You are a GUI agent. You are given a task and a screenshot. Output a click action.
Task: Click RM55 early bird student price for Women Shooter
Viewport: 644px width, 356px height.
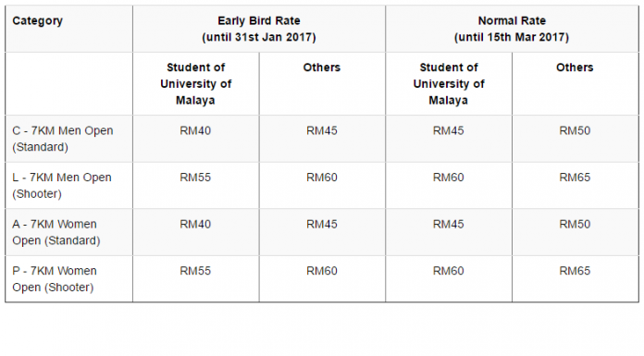(195, 272)
